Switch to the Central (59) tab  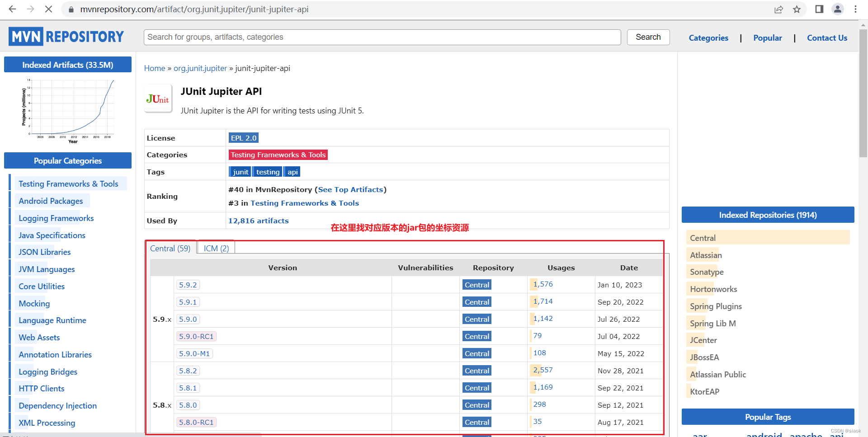coord(170,248)
